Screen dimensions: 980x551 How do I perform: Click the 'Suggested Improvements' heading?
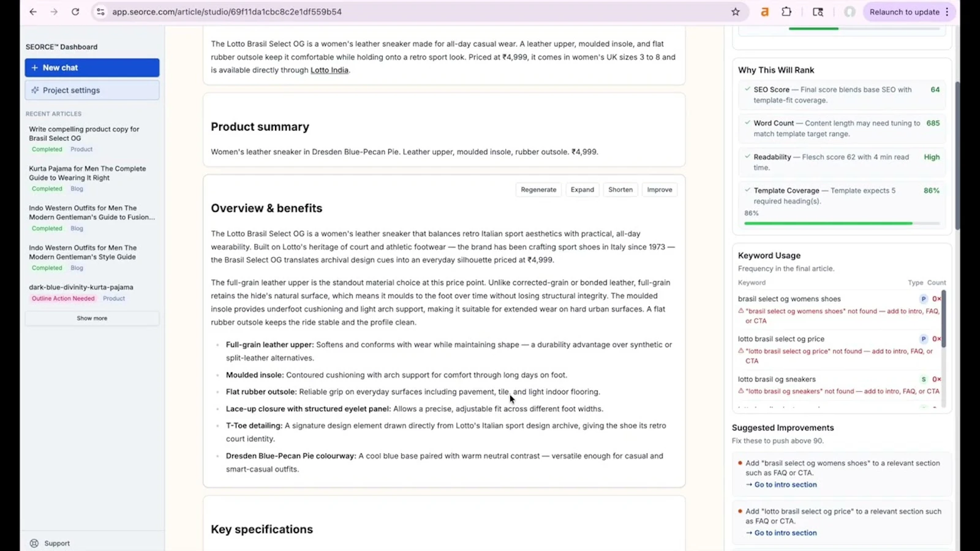pos(783,427)
